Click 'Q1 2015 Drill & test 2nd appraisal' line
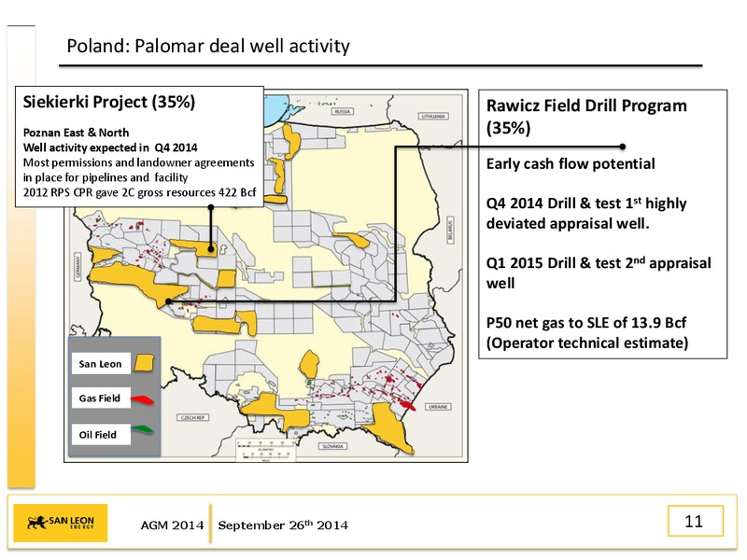Viewport: 747px width, 560px height. click(599, 263)
